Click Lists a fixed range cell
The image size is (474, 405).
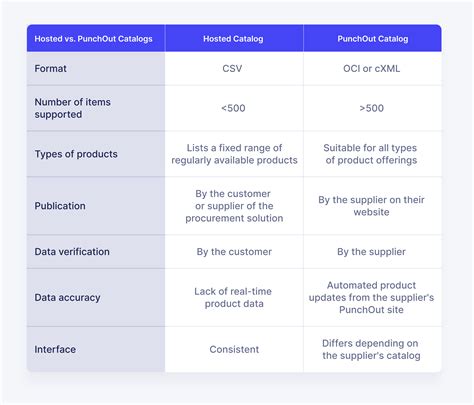[234, 154]
